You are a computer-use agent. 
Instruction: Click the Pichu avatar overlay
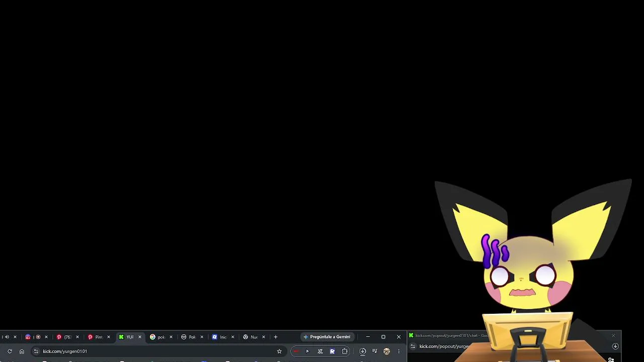pyautogui.click(x=532, y=270)
